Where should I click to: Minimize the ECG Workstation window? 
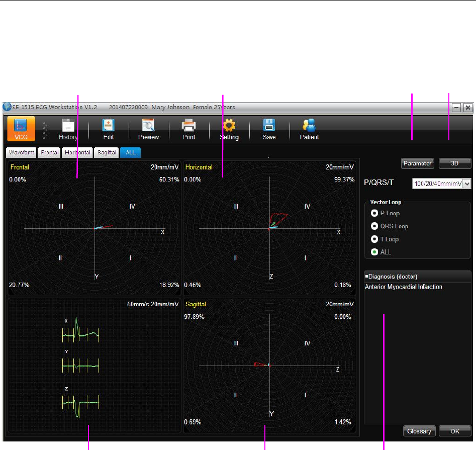(x=456, y=108)
